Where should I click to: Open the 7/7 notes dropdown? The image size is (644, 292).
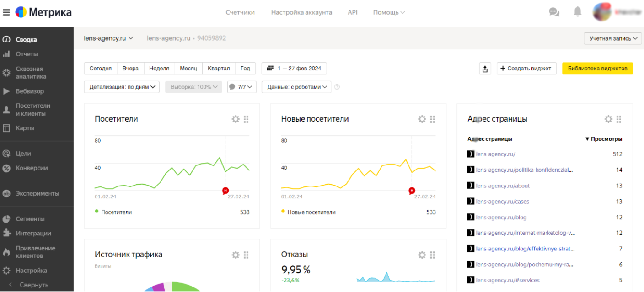pyautogui.click(x=242, y=87)
